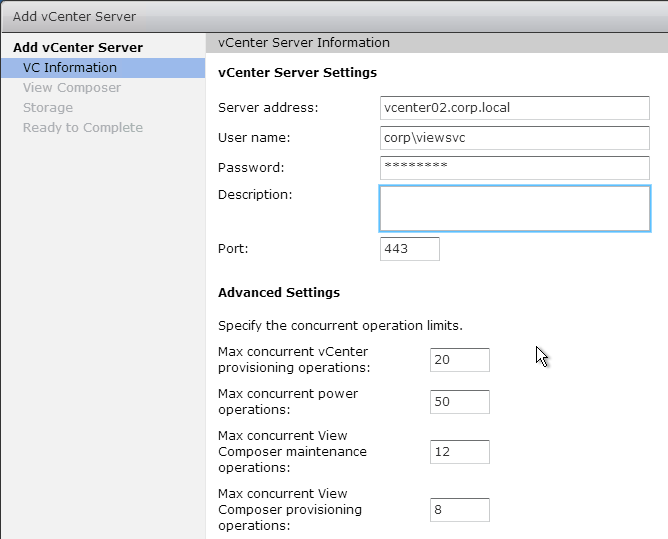
Task: Click 'Max concurrent power operations' label
Action: pyautogui.click(x=288, y=401)
